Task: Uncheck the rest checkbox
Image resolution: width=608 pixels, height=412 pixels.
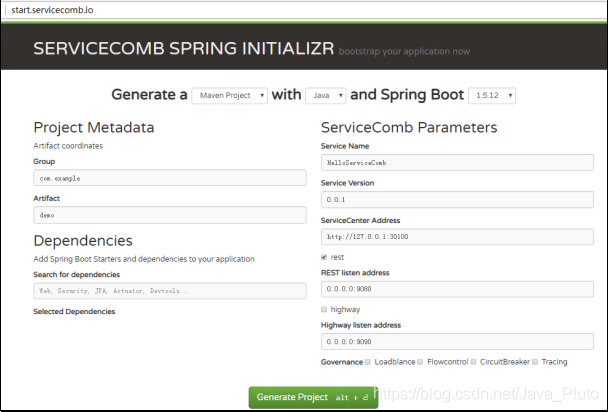Action: pyautogui.click(x=324, y=257)
